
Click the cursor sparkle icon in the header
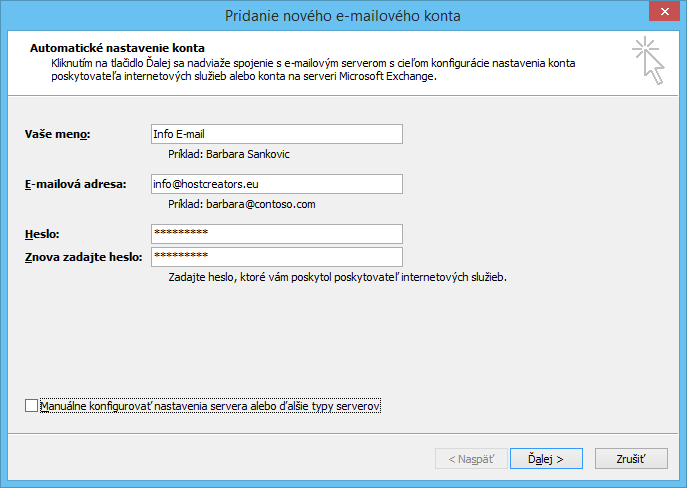click(x=647, y=62)
